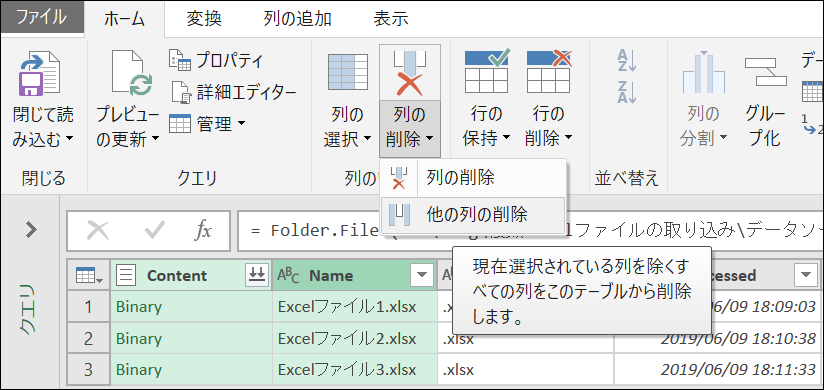Select 他の列の削除 in the dropdown menu
The image size is (824, 390).
(x=473, y=214)
